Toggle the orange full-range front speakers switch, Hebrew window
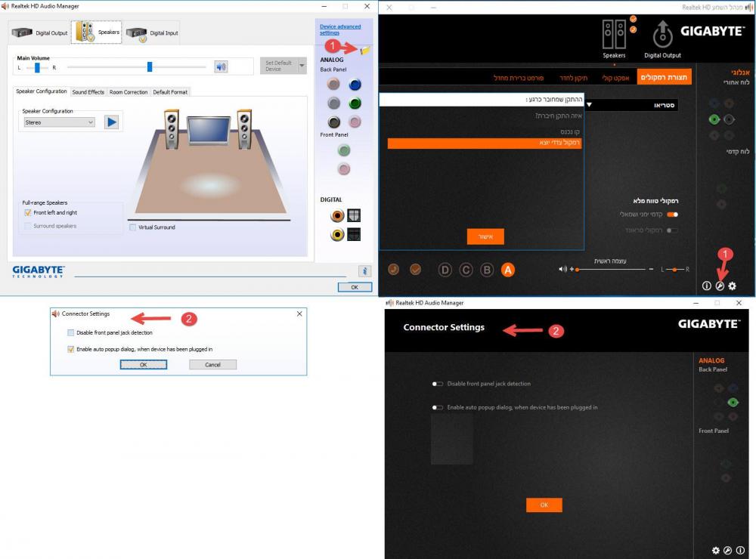This screenshot has height=559, width=756. 673,215
